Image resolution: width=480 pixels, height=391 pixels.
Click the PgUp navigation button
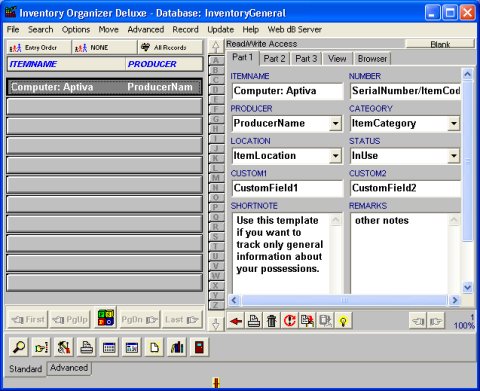tap(70, 319)
